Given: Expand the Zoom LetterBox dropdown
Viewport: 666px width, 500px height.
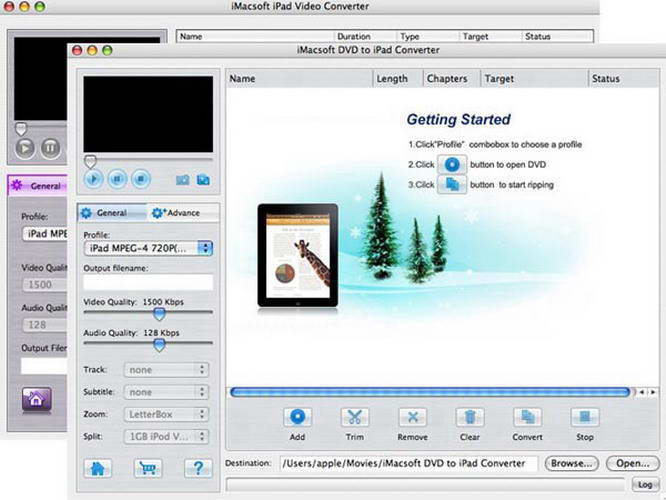Looking at the screenshot, I should pos(166,413).
